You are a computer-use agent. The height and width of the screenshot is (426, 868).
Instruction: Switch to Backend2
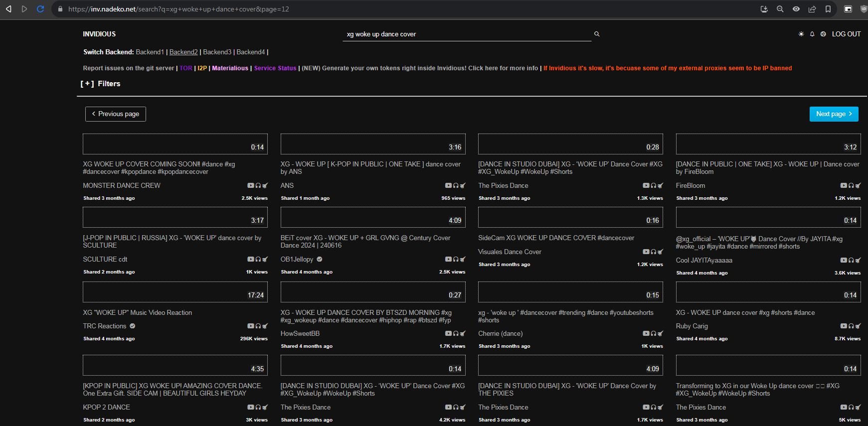coord(183,52)
